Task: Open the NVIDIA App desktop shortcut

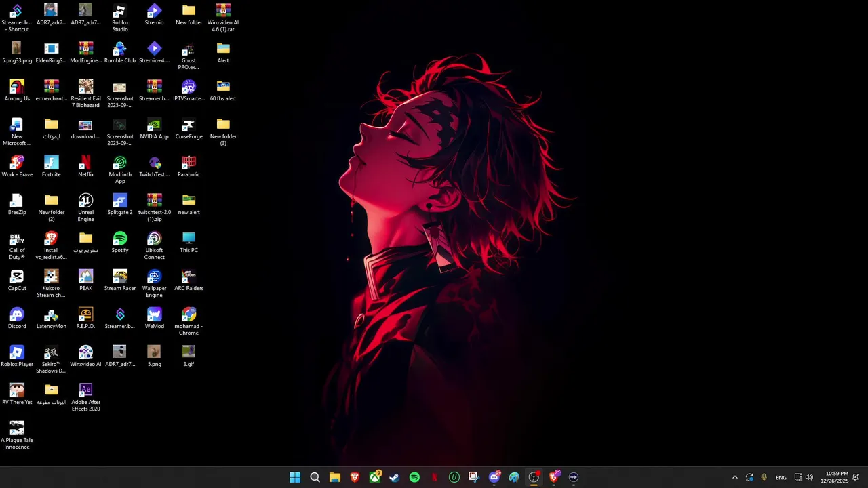Action: pos(154,129)
